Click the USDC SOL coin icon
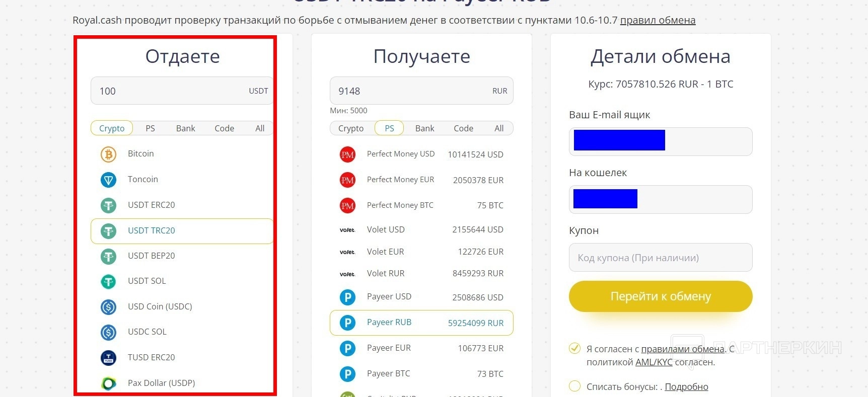The image size is (868, 397). coord(108,332)
